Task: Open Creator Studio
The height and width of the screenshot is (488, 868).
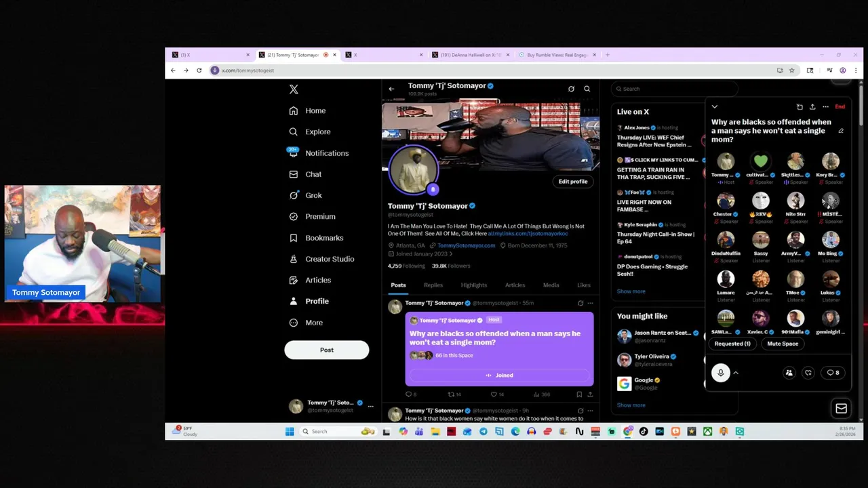Action: pos(321,259)
